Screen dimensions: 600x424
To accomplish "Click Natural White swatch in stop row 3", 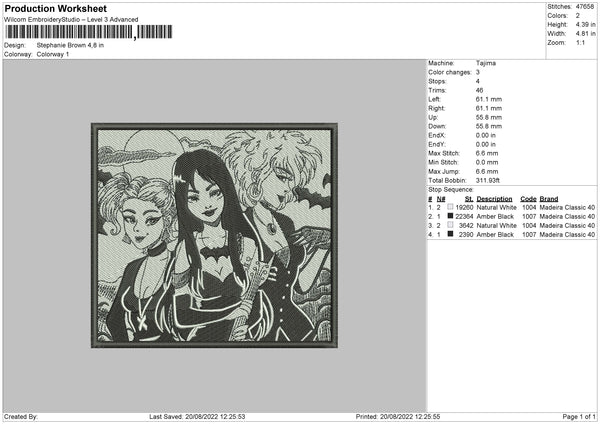I will click(x=450, y=225).
